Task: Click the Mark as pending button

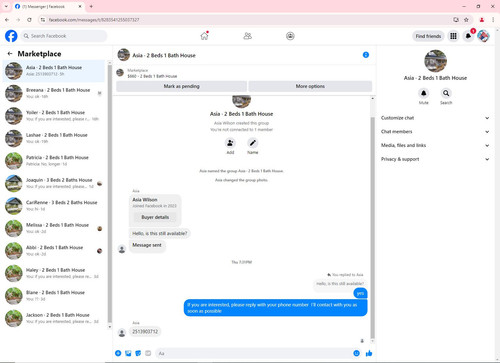Action: 181,86
